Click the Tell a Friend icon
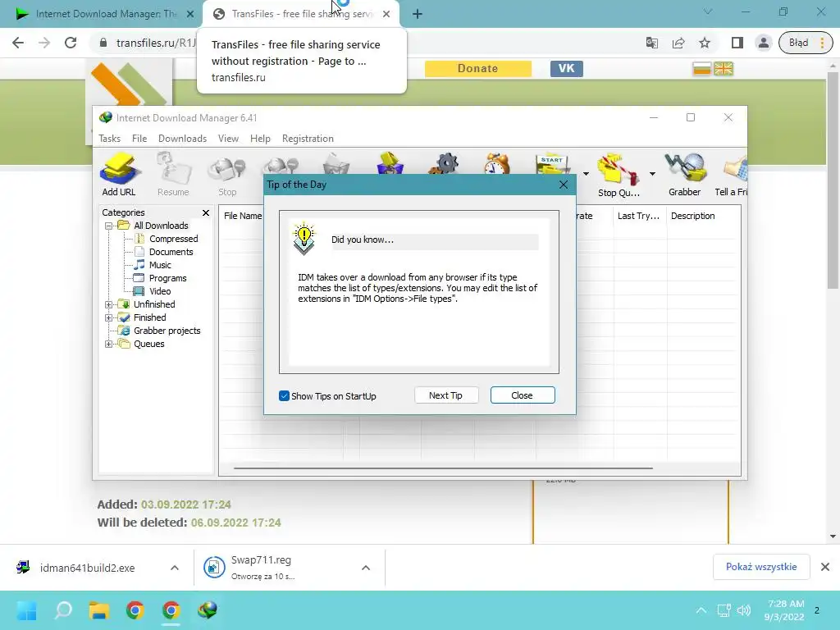The height and width of the screenshot is (630, 840). pos(732,174)
